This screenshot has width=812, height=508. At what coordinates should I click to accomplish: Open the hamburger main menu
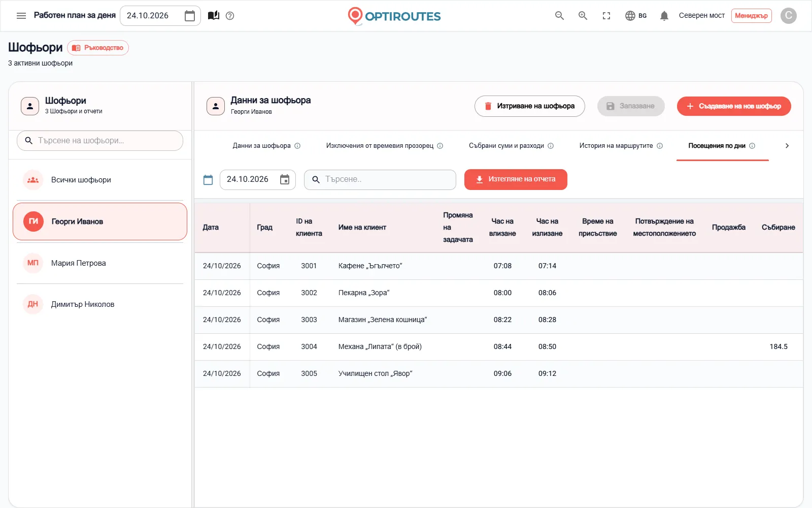tap(21, 16)
